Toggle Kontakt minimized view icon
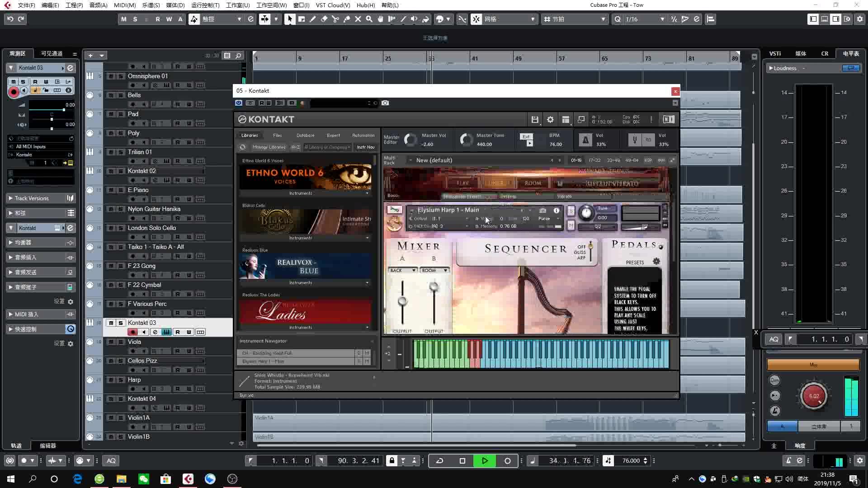 [x=581, y=119]
